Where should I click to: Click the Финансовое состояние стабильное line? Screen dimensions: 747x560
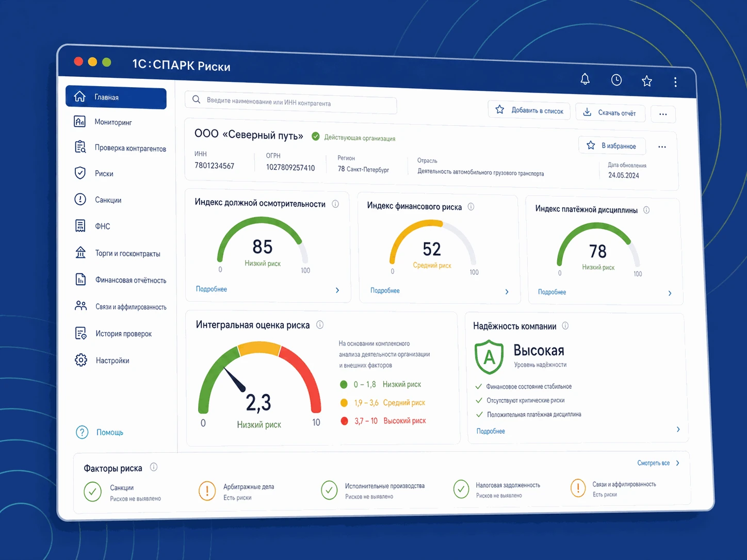coord(529,386)
